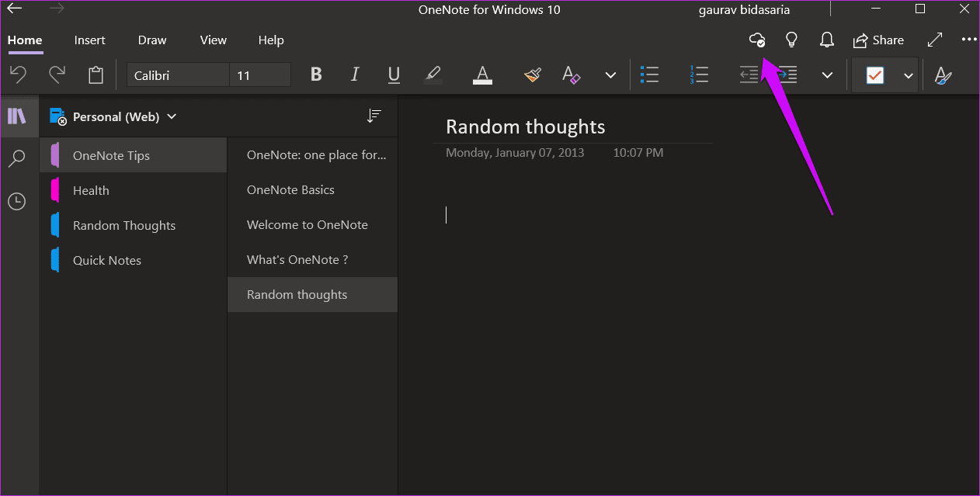Show recent notes clock icon
The width and height of the screenshot is (980, 496).
(x=17, y=202)
